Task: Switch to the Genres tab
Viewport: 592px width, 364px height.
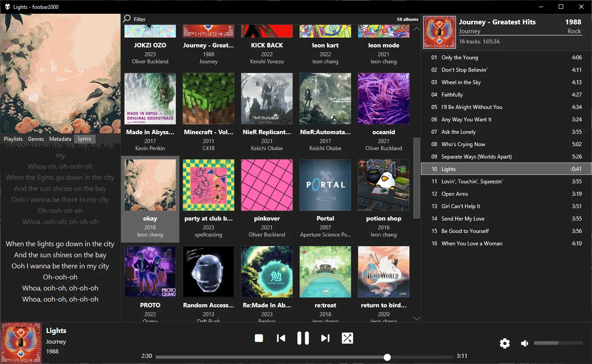Action: [36, 139]
